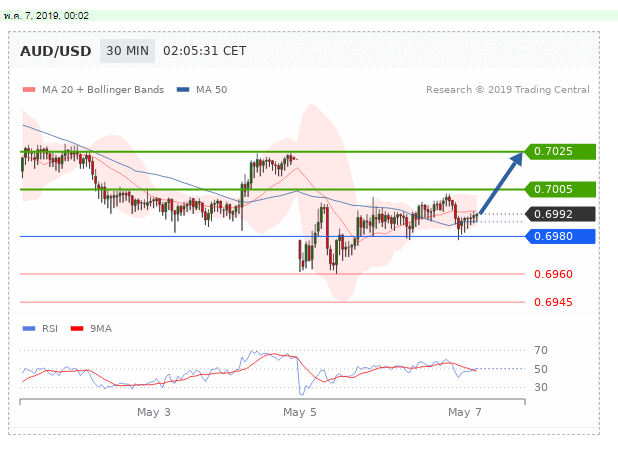Select the 0.7025 resistance price tag
This screenshot has height=452, width=618.
pos(560,151)
